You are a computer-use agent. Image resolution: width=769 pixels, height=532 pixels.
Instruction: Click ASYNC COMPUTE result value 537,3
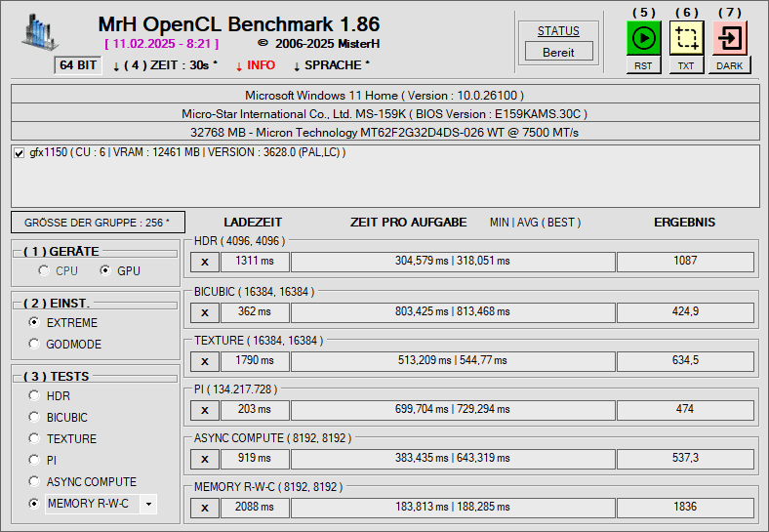point(685,459)
